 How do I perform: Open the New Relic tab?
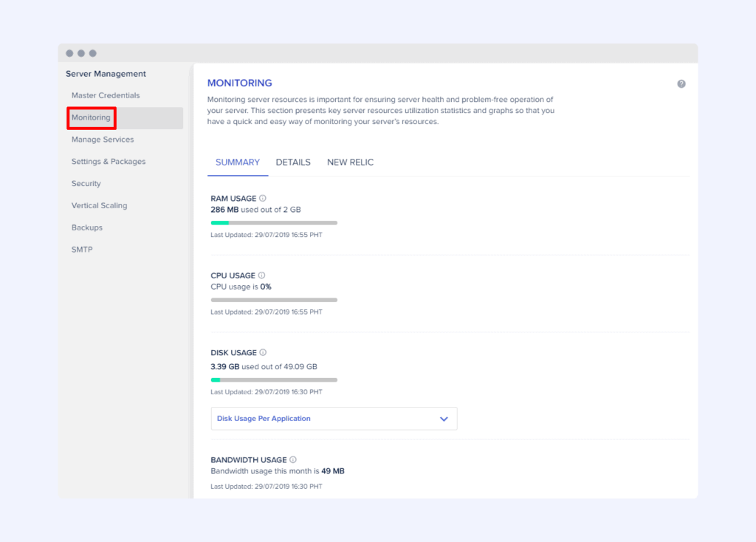pyautogui.click(x=351, y=162)
